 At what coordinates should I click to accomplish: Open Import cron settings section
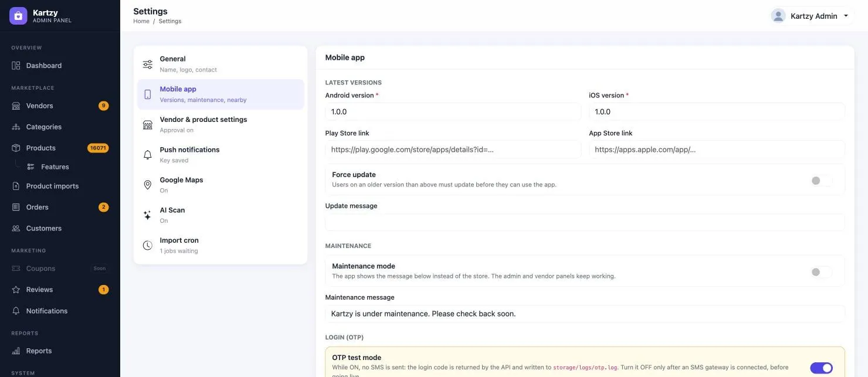click(x=221, y=245)
